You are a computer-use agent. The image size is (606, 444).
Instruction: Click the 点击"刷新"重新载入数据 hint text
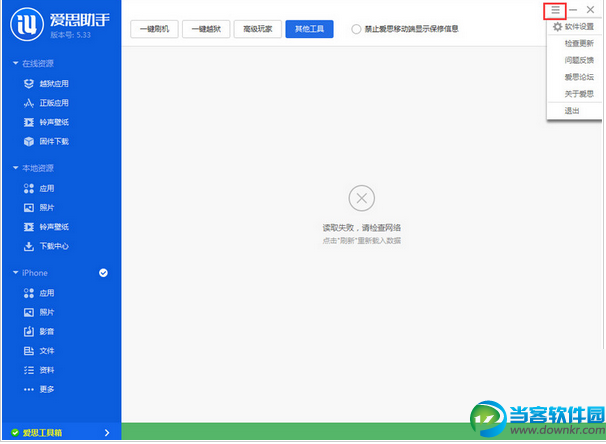click(x=361, y=241)
